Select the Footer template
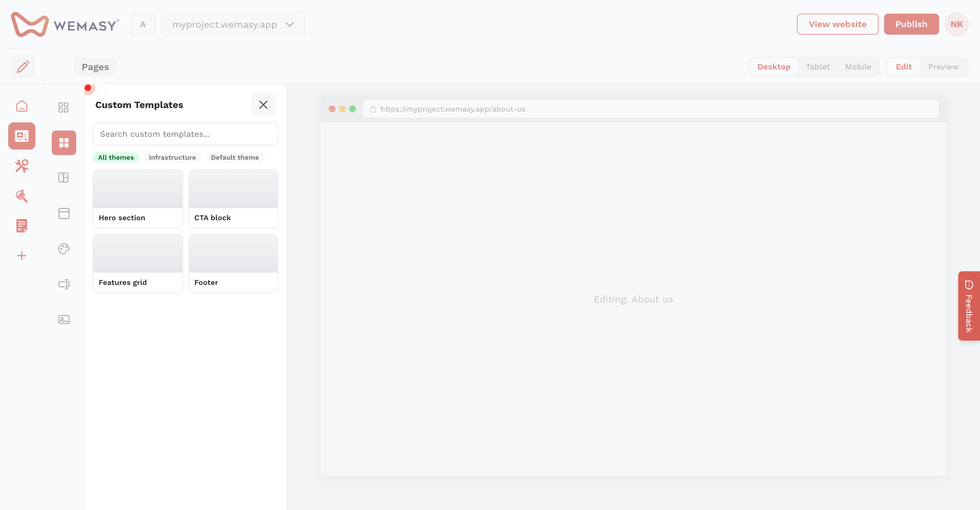The width and height of the screenshot is (980, 510). 233,263
